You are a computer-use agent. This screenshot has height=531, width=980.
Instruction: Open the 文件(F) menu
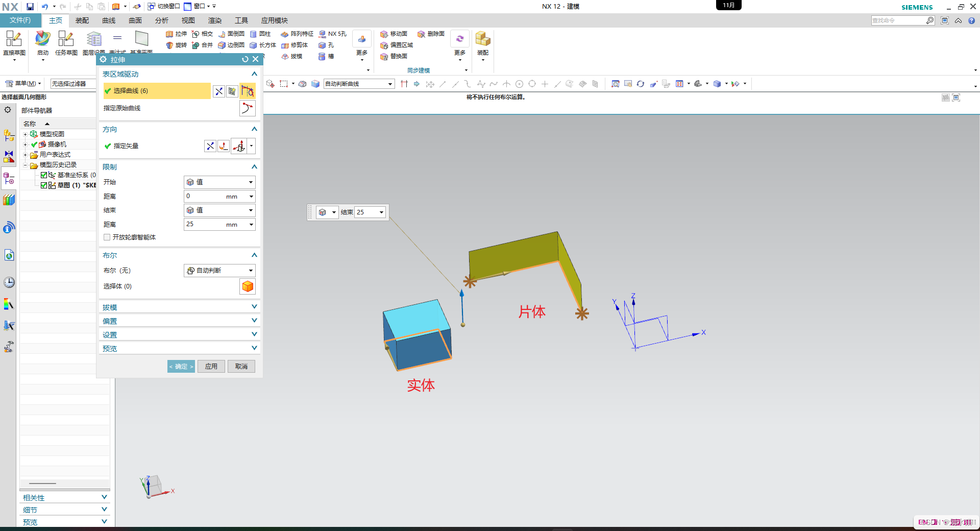[x=20, y=20]
